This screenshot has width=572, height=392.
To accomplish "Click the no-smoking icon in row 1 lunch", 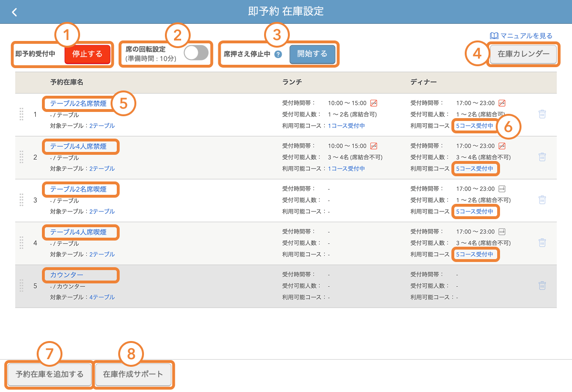I will coord(374,103).
